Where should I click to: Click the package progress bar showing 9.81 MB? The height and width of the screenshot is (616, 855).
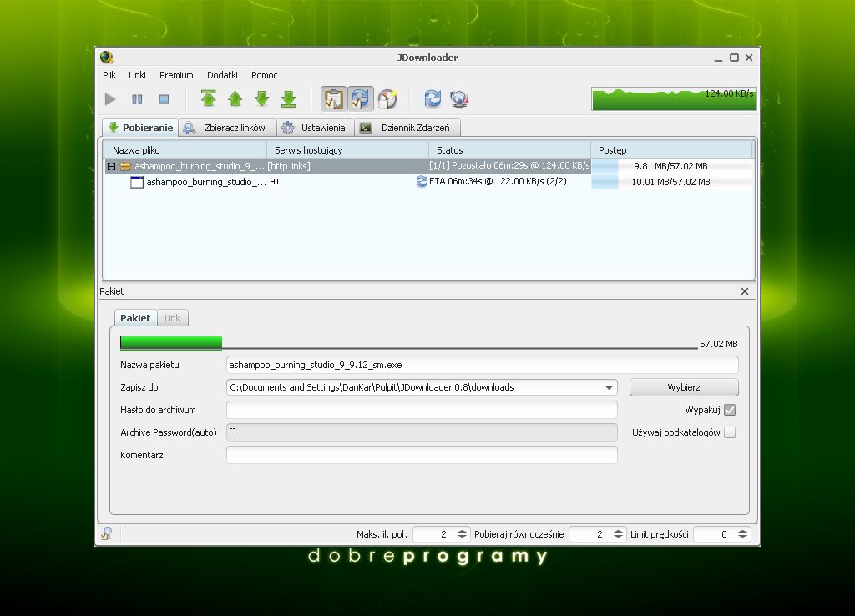pyautogui.click(x=672, y=166)
